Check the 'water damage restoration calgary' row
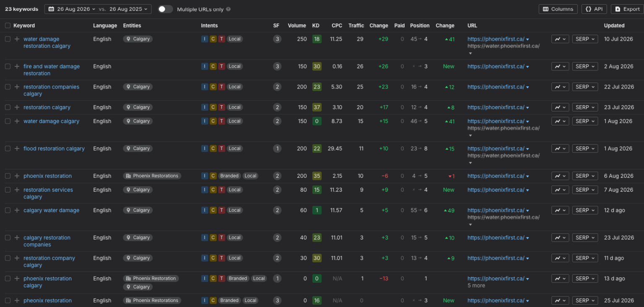This screenshot has height=307, width=644. (8, 39)
